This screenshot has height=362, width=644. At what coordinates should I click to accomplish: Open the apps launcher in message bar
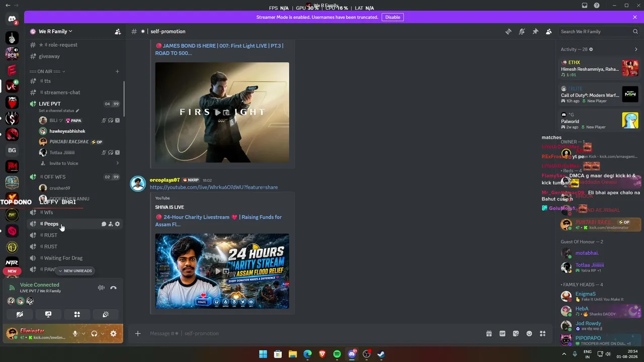tap(542, 333)
